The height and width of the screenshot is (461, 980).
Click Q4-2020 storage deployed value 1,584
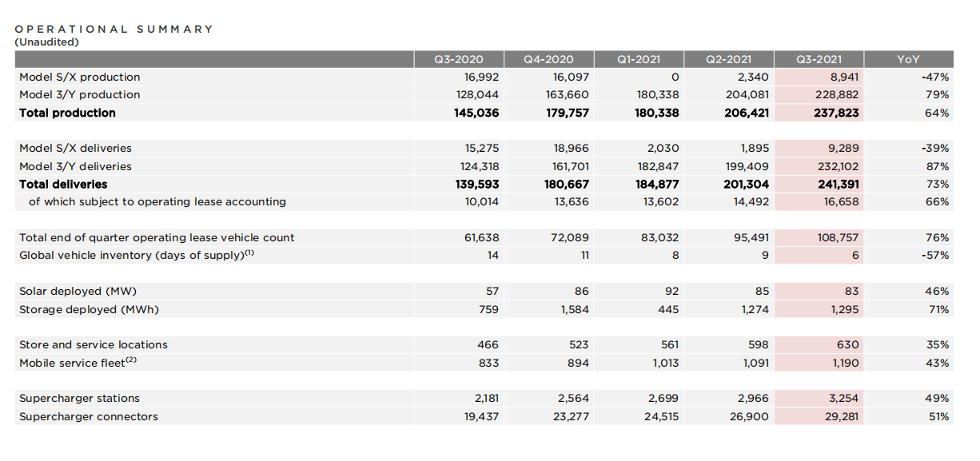(576, 309)
